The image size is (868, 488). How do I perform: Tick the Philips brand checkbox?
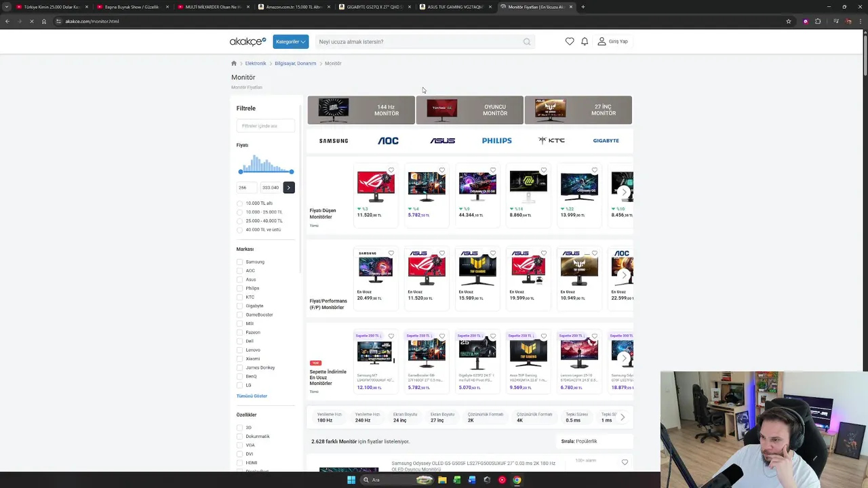[x=239, y=288]
